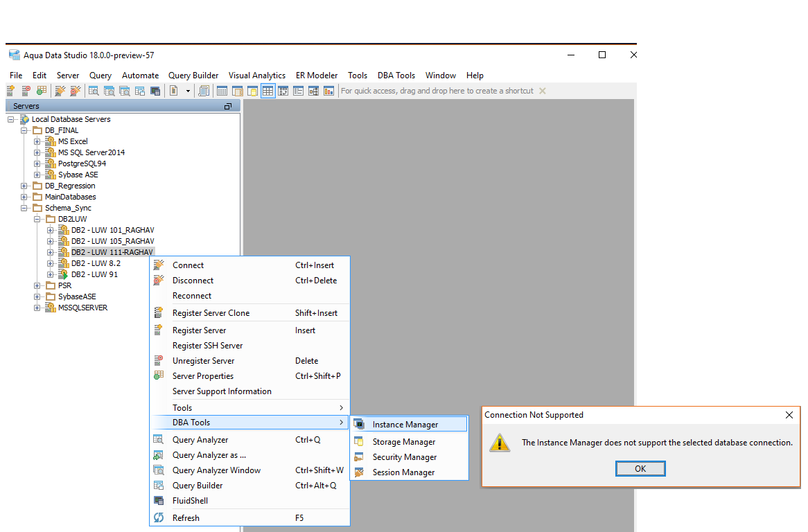Click OK in Connection Not Supported dialog
Screen dimensions: 808x532
tap(640, 469)
